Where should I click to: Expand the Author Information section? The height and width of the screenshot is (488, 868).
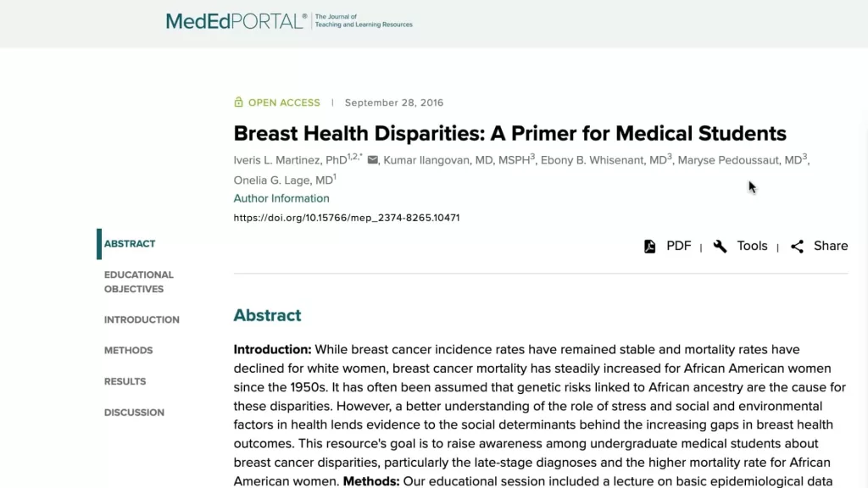click(x=281, y=198)
